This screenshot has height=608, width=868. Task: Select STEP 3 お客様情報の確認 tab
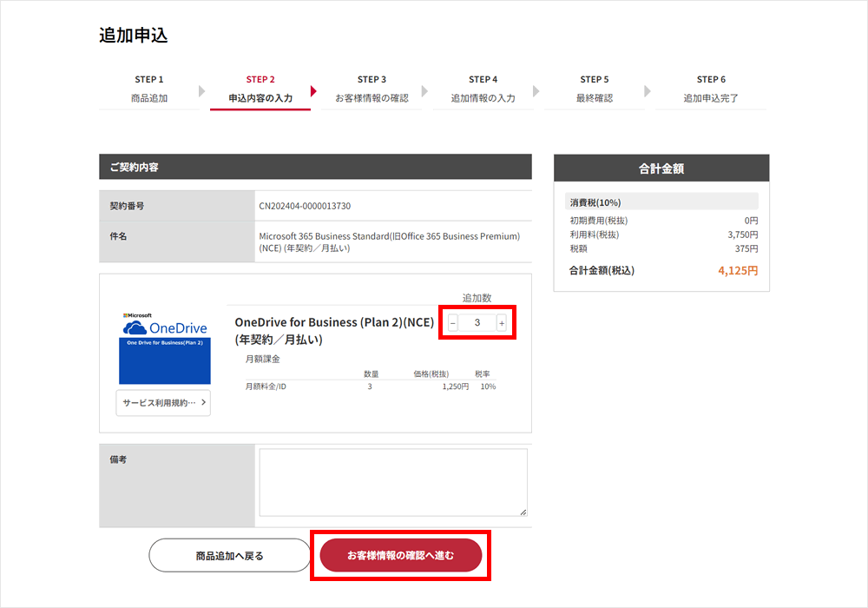372,89
